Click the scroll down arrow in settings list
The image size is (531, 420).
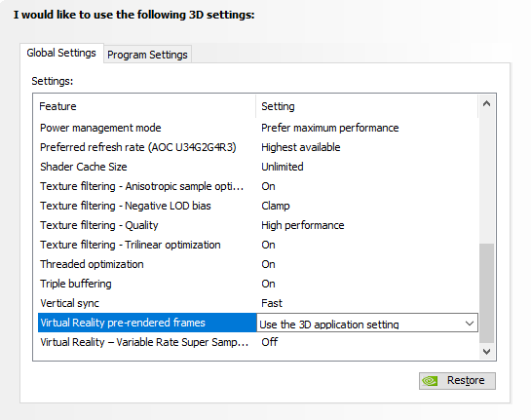(486, 351)
